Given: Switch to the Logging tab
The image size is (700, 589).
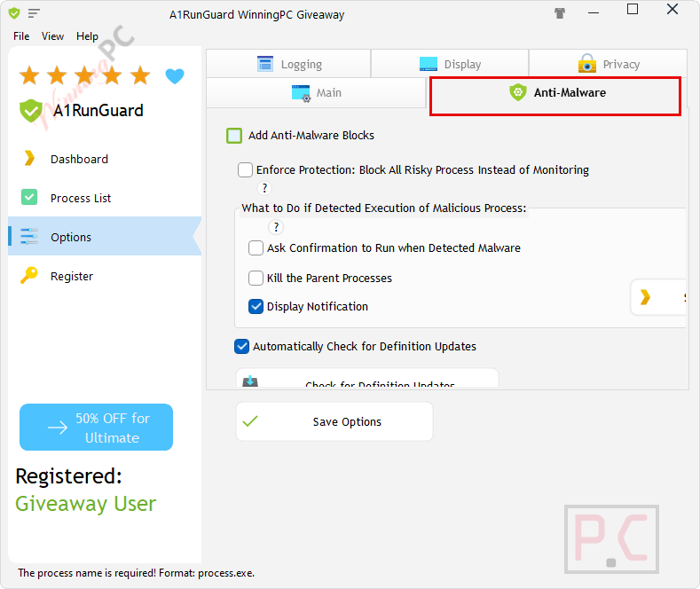Looking at the screenshot, I should click(288, 64).
